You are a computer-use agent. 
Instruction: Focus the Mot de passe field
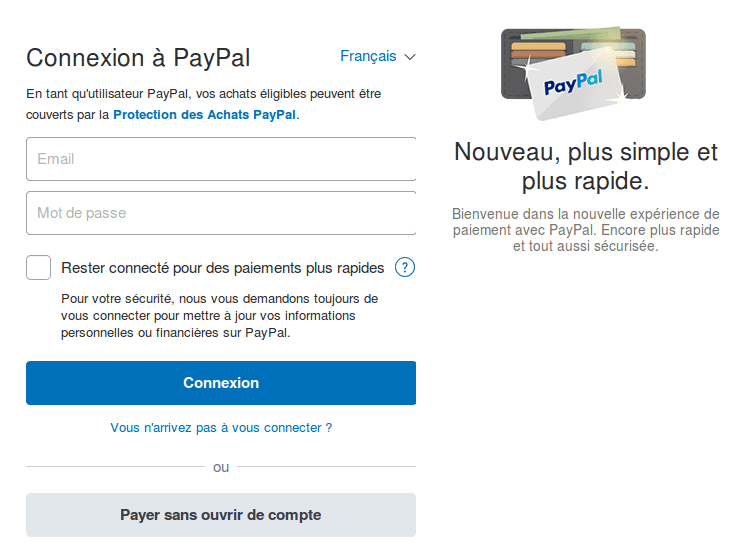coord(221,213)
